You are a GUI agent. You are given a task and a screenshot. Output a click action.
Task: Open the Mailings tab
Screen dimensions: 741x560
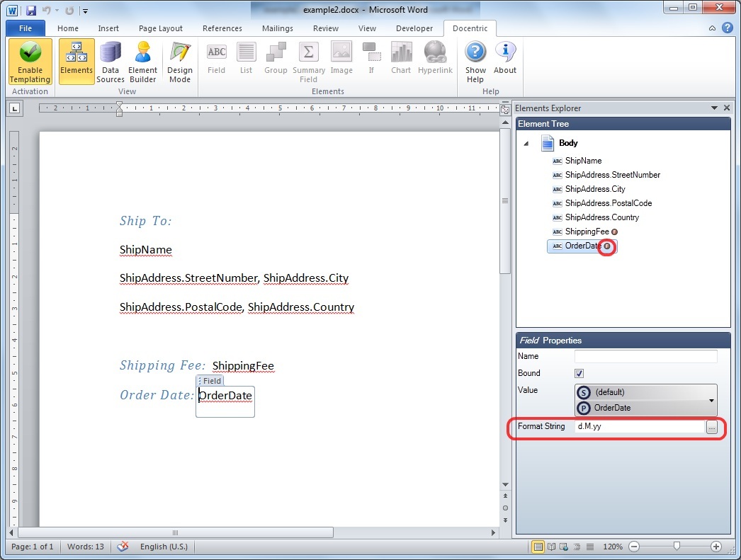point(278,28)
